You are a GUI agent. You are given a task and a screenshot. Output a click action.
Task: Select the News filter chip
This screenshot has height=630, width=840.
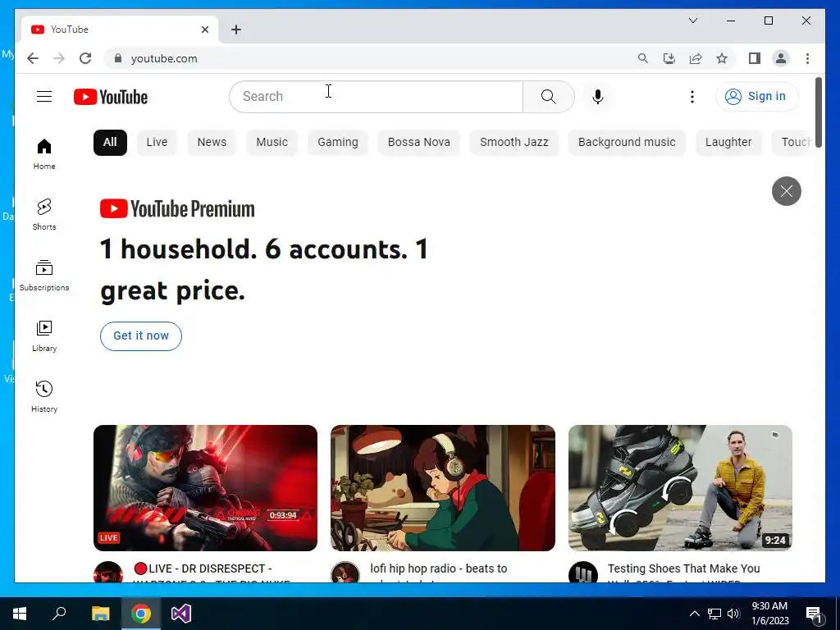coord(212,143)
